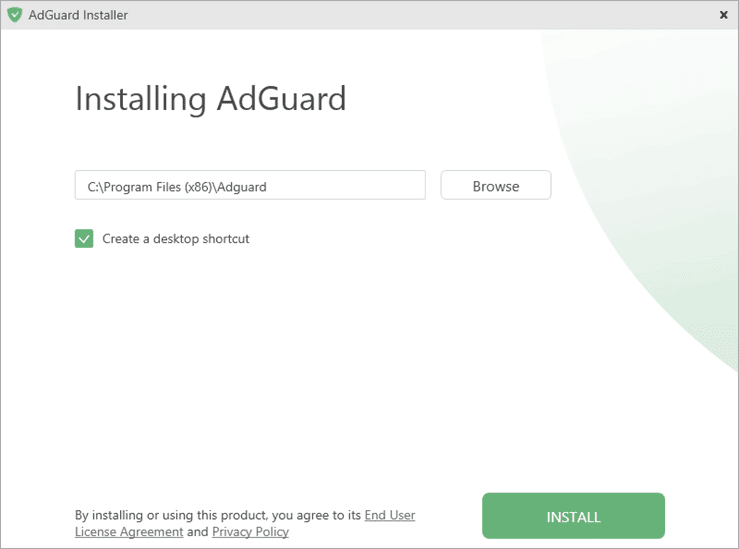The image size is (739, 549).
Task: Click the AdGuard shield icon in the title bar
Action: 15,15
